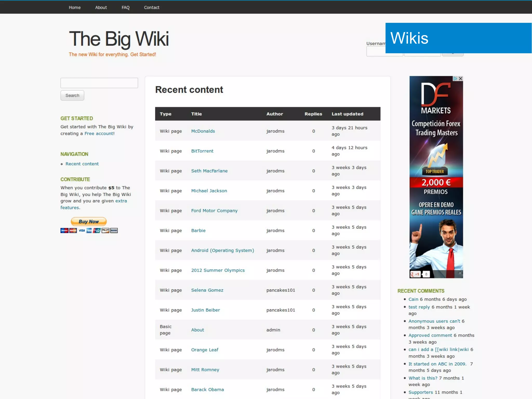The width and height of the screenshot is (532, 399).
Task: Open the Ford Motor Company page
Action: click(214, 211)
